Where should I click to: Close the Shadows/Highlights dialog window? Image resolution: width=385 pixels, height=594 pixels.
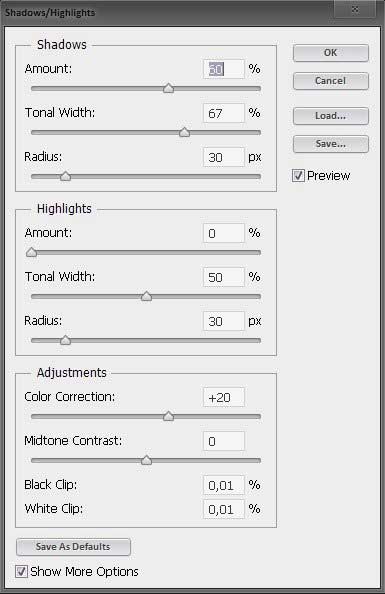pyautogui.click(x=355, y=9)
